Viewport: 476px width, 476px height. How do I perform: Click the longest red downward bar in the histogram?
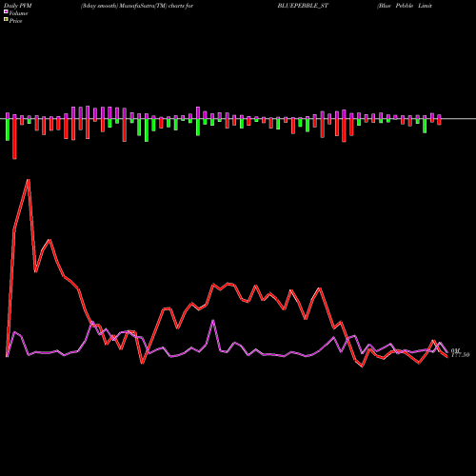click(x=14, y=139)
